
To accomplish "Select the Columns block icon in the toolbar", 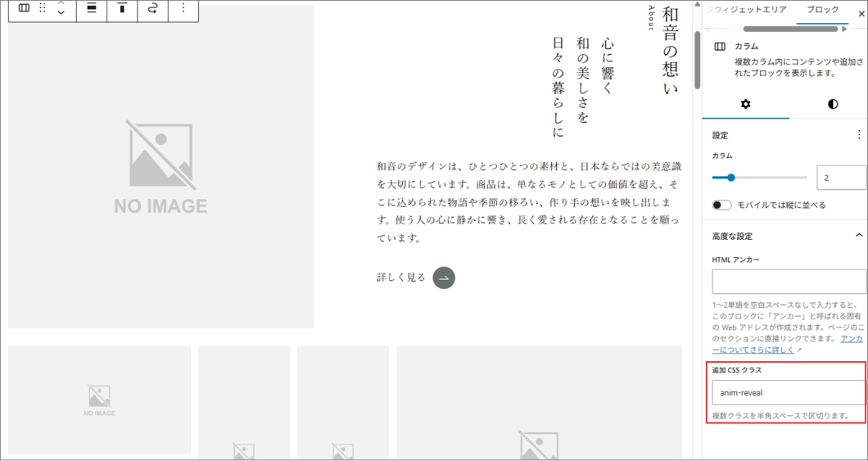I will click(x=22, y=9).
